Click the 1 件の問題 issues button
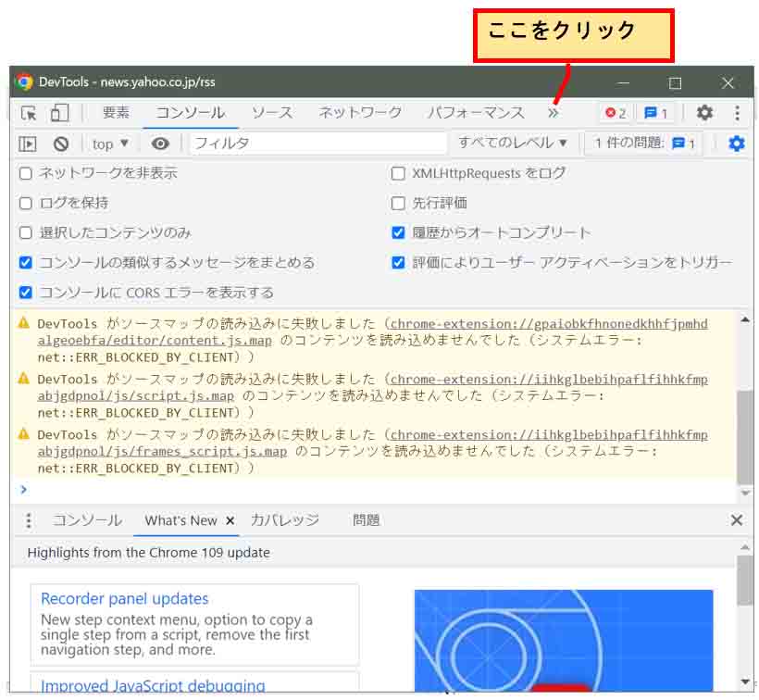The height and width of the screenshot is (700, 759). click(x=644, y=143)
